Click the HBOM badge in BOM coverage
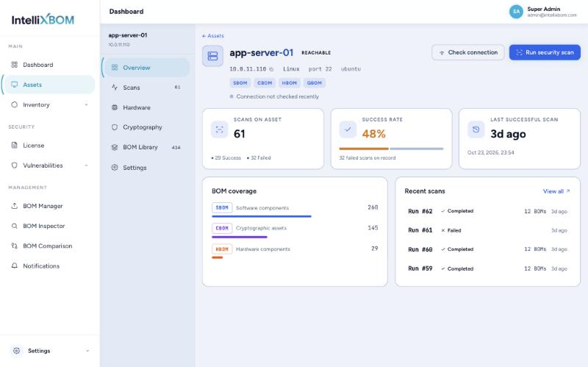This screenshot has height=367, width=588. (x=222, y=249)
